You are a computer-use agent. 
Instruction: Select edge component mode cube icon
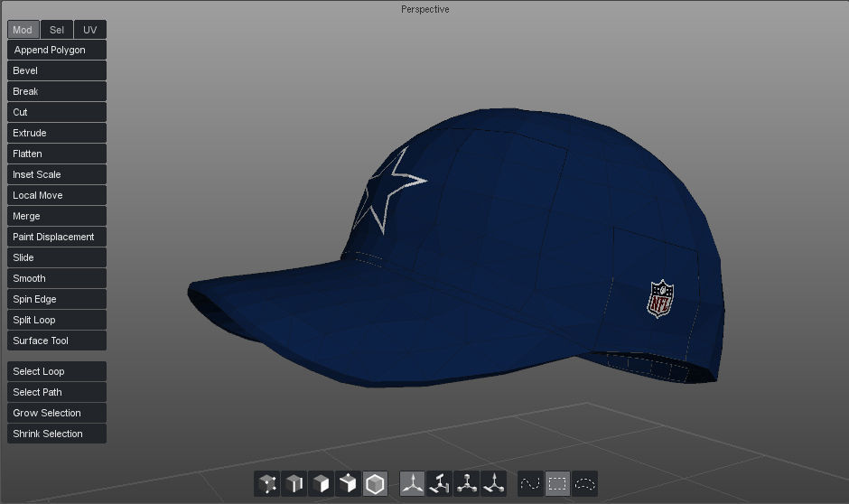294,483
